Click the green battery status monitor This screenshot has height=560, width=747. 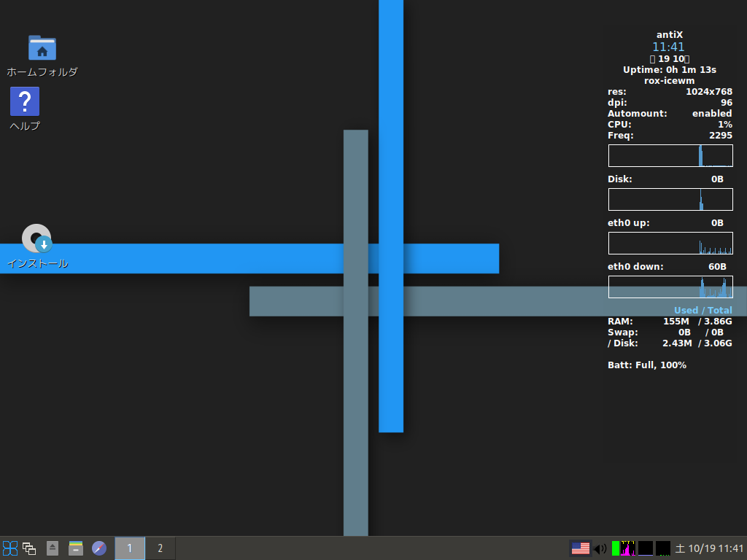click(x=616, y=548)
